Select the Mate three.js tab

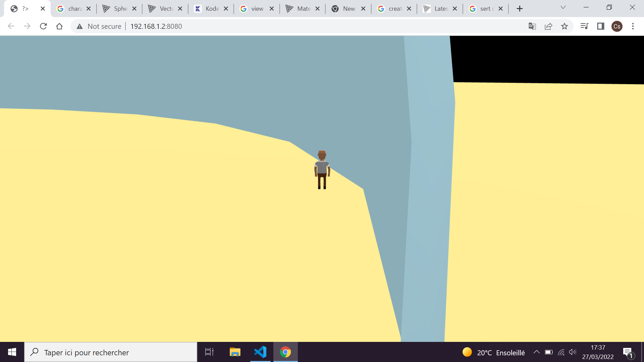pyautogui.click(x=303, y=8)
